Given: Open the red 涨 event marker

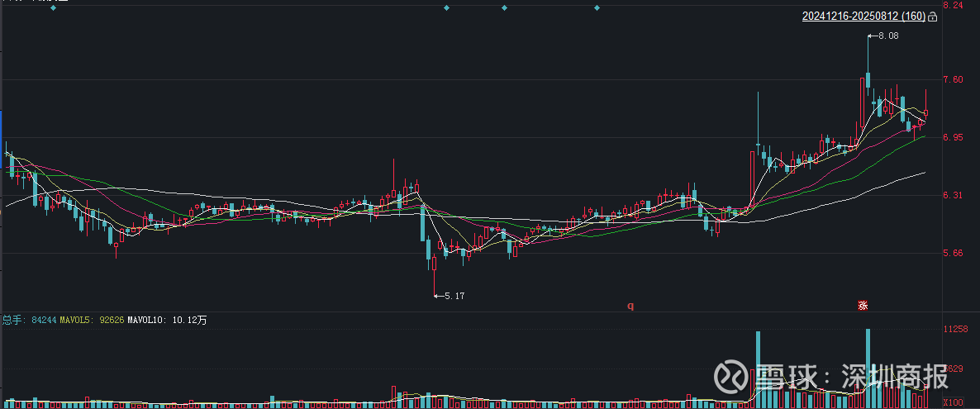Looking at the screenshot, I should [x=863, y=306].
